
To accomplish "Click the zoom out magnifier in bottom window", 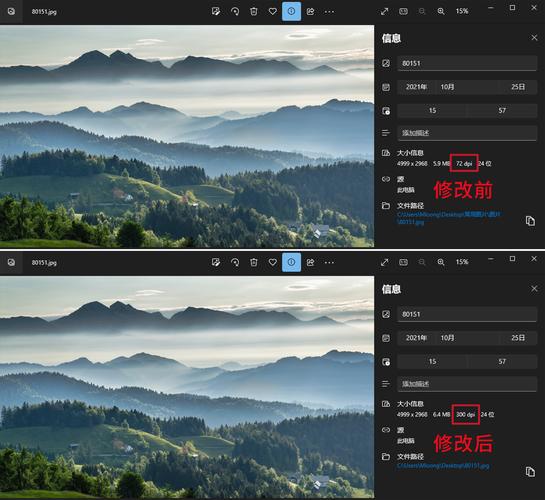I will coord(422,262).
